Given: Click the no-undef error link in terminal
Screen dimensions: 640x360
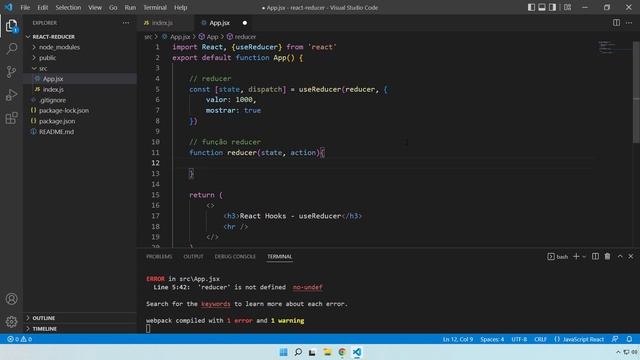Looking at the screenshot, I should point(307,287).
